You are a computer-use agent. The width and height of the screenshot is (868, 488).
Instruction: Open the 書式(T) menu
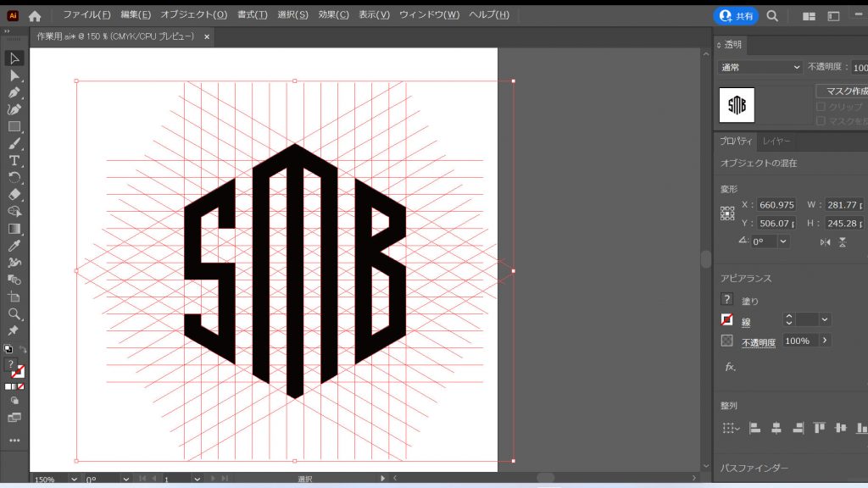tap(253, 15)
